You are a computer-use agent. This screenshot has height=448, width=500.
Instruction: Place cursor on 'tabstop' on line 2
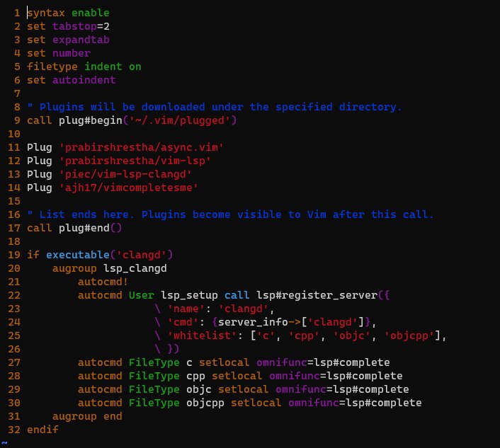tap(74, 26)
